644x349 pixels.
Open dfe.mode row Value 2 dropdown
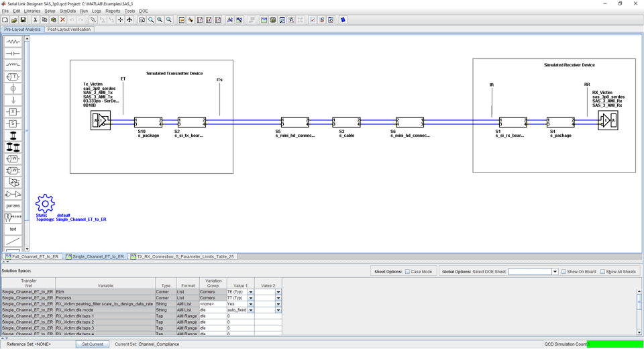(278, 310)
